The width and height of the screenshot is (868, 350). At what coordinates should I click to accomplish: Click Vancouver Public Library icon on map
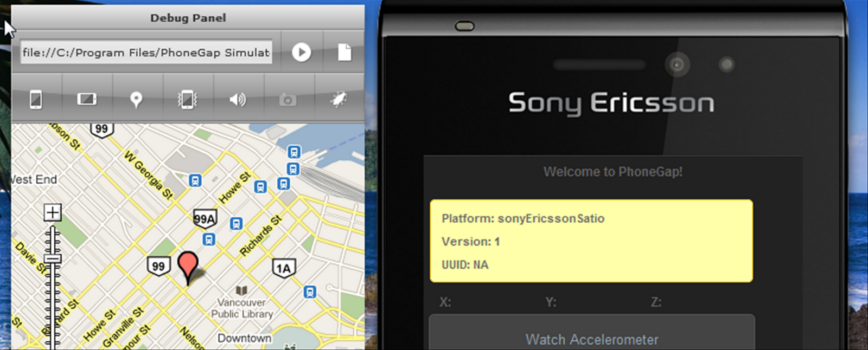click(242, 290)
